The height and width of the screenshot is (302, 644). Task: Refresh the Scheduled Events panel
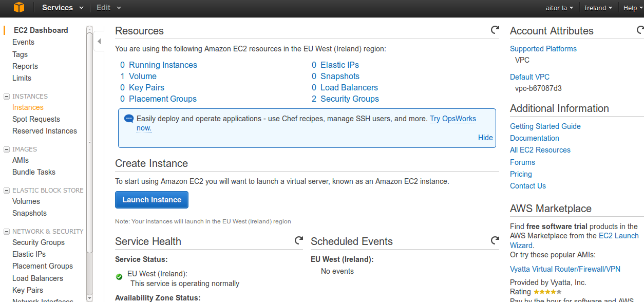tap(495, 240)
